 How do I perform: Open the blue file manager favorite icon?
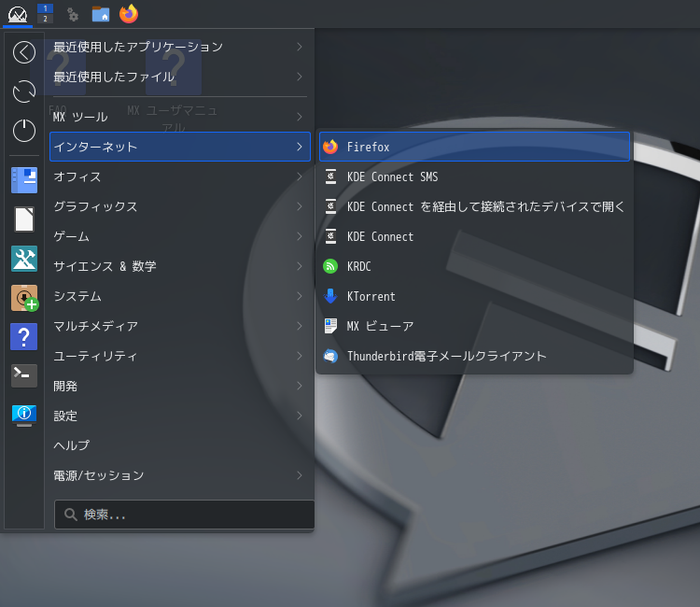(24, 180)
